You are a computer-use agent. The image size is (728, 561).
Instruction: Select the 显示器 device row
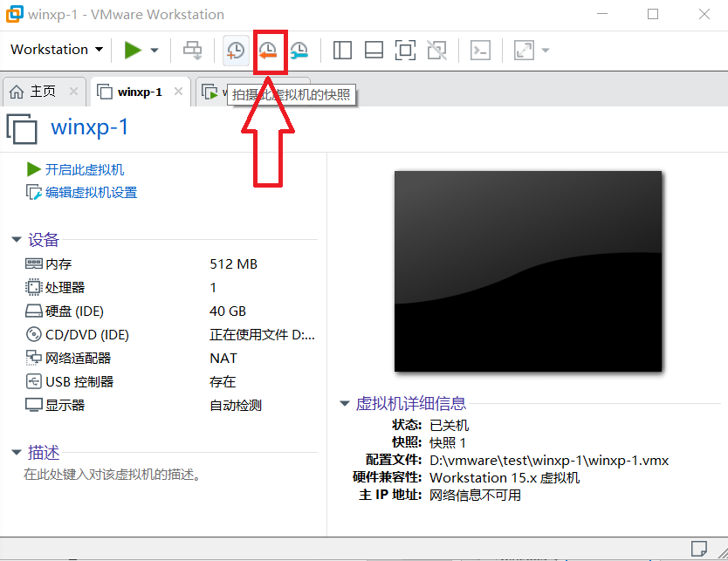tap(171, 406)
